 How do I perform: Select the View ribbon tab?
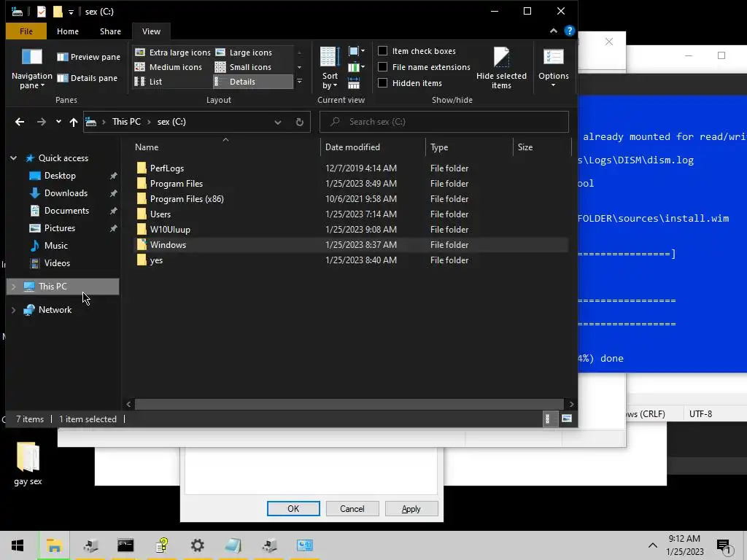tap(151, 31)
